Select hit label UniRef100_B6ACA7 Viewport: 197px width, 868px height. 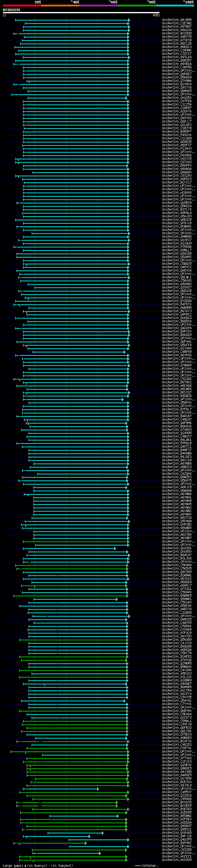[x=177, y=555]
